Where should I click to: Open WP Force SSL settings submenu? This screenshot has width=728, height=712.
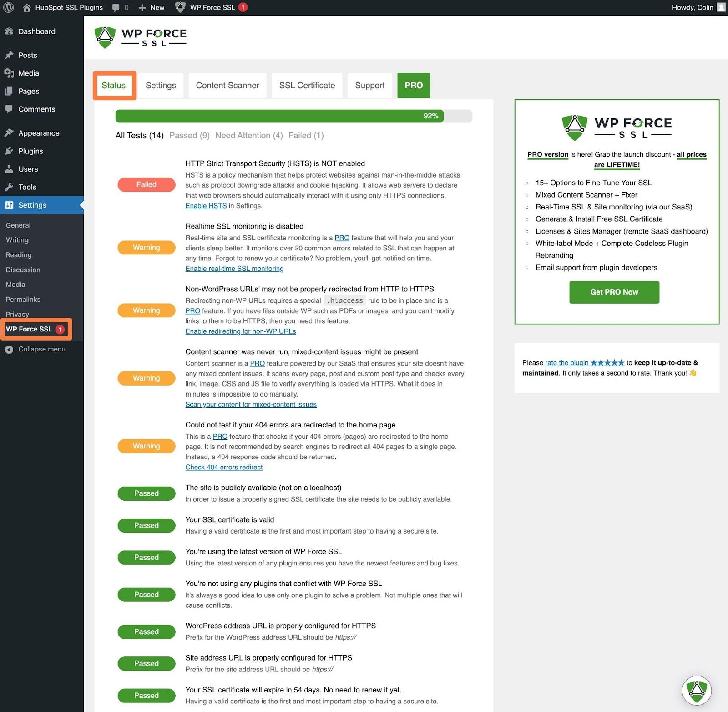(35, 329)
